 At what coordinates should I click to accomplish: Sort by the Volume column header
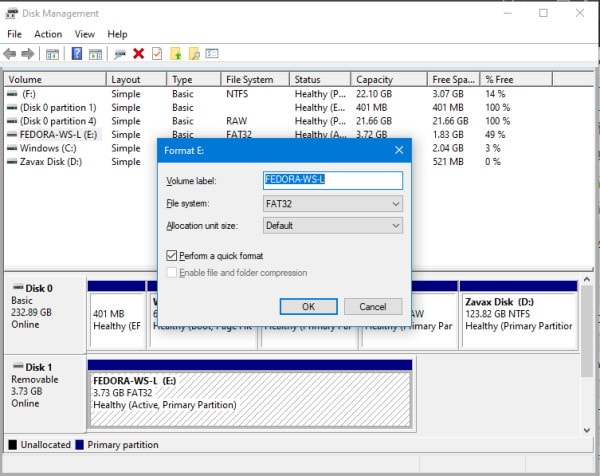(x=55, y=80)
